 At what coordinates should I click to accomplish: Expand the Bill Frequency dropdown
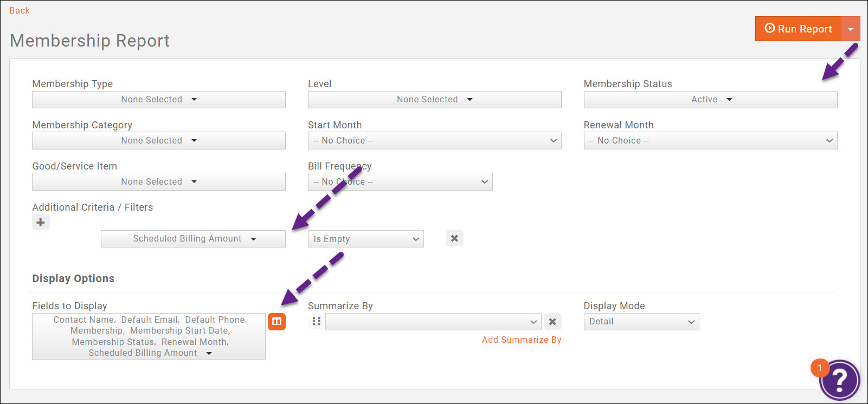point(400,181)
